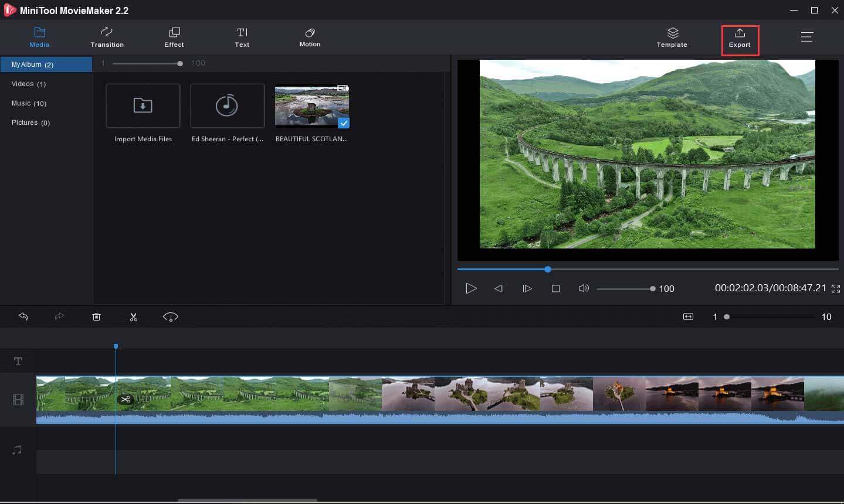Viewport: 844px width, 504px height.
Task: Switch to the Effect tab
Action: coord(174,38)
